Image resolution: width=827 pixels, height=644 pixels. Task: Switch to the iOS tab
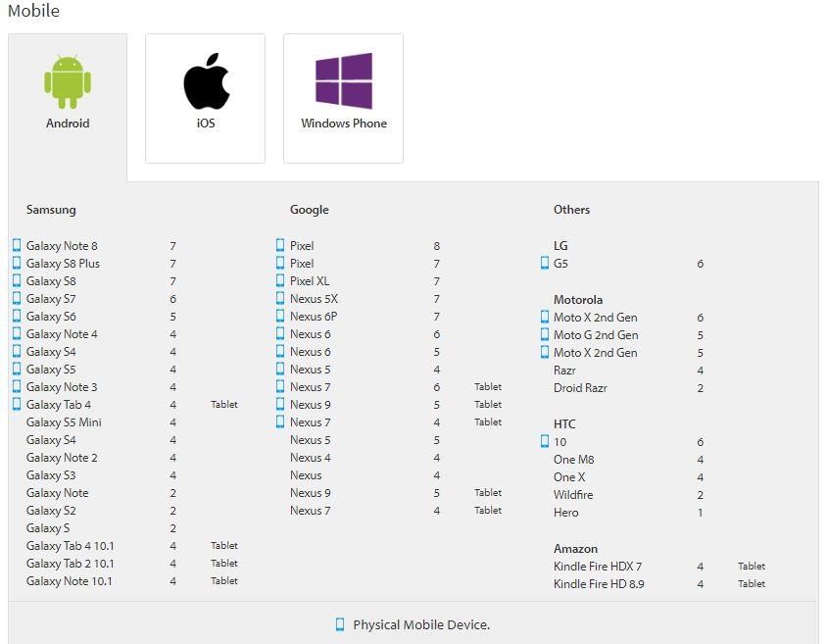205,97
